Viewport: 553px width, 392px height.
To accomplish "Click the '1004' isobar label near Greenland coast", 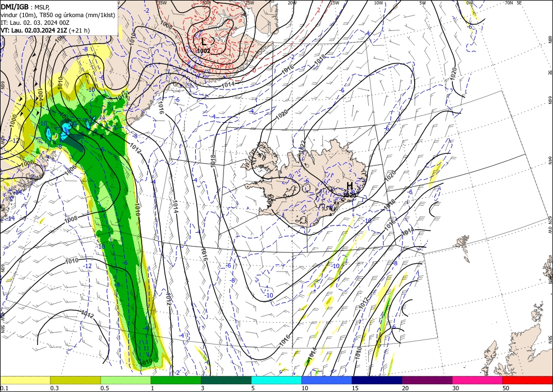I will (40, 95).
